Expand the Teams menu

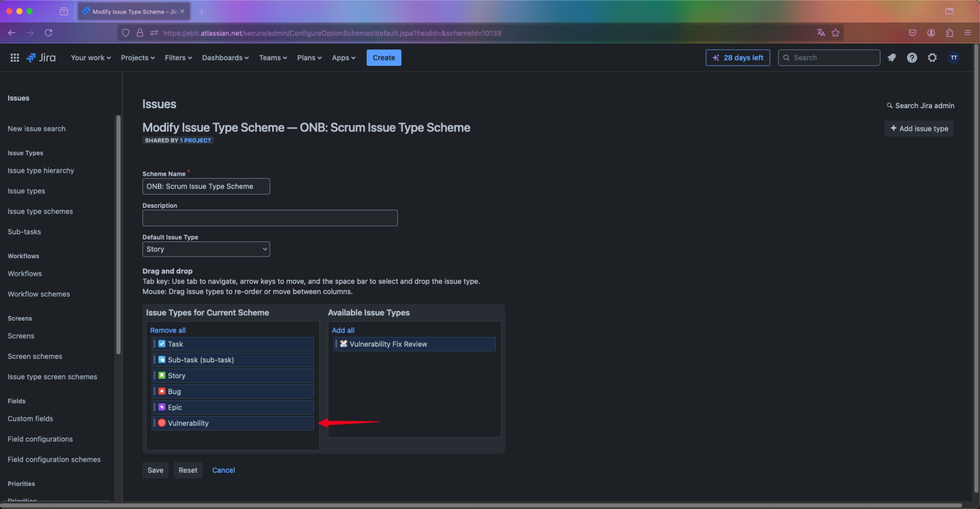pyautogui.click(x=273, y=57)
